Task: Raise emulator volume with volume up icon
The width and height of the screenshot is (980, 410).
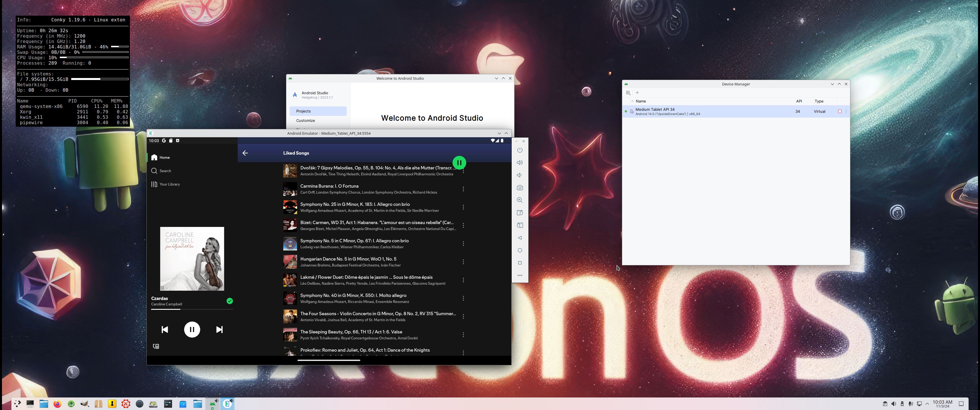Action: point(520,162)
